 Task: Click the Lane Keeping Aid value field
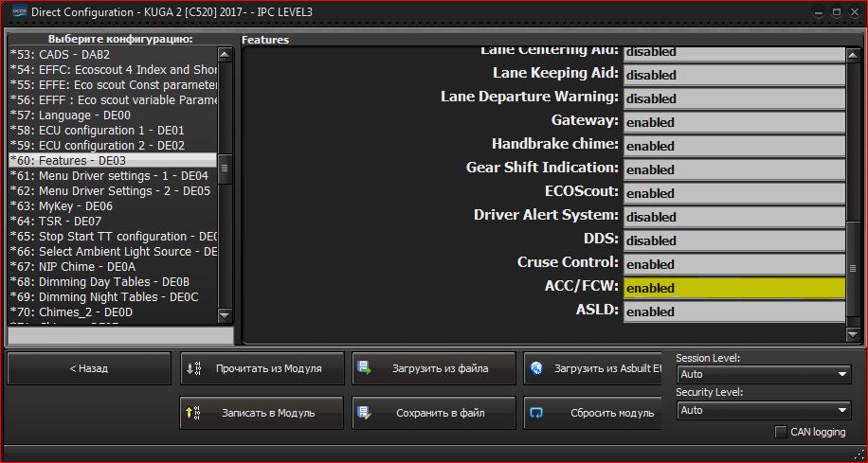click(733, 75)
